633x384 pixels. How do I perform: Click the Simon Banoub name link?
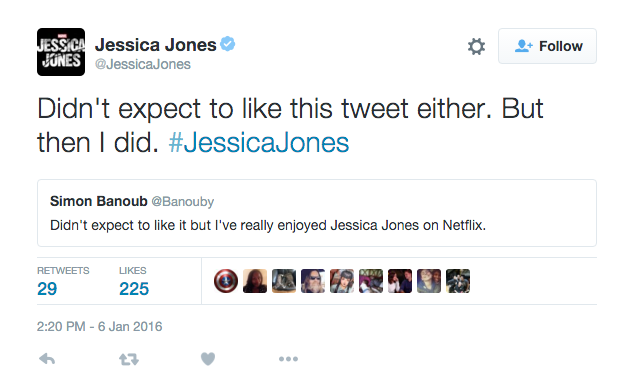(x=99, y=201)
